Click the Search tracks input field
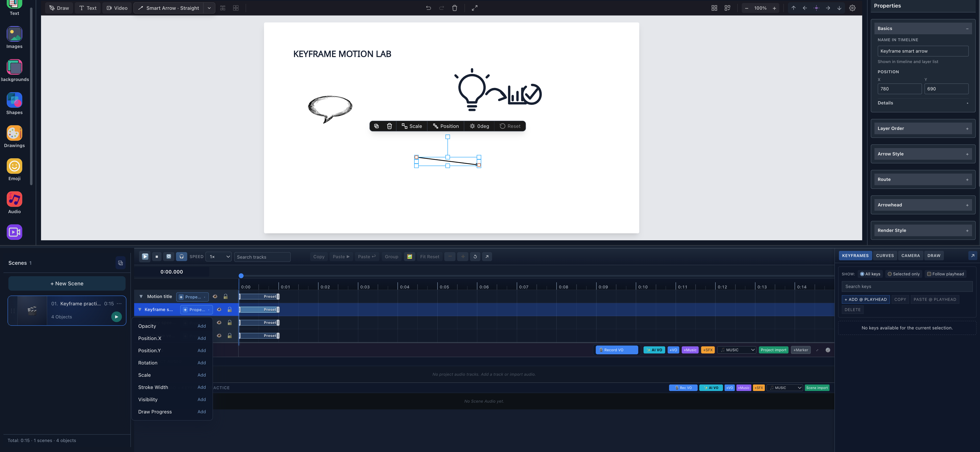Viewport: 980px width, 452px height. [262, 257]
